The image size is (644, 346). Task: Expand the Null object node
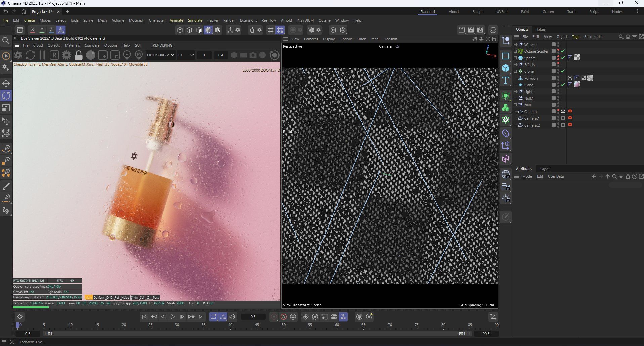coord(515,105)
